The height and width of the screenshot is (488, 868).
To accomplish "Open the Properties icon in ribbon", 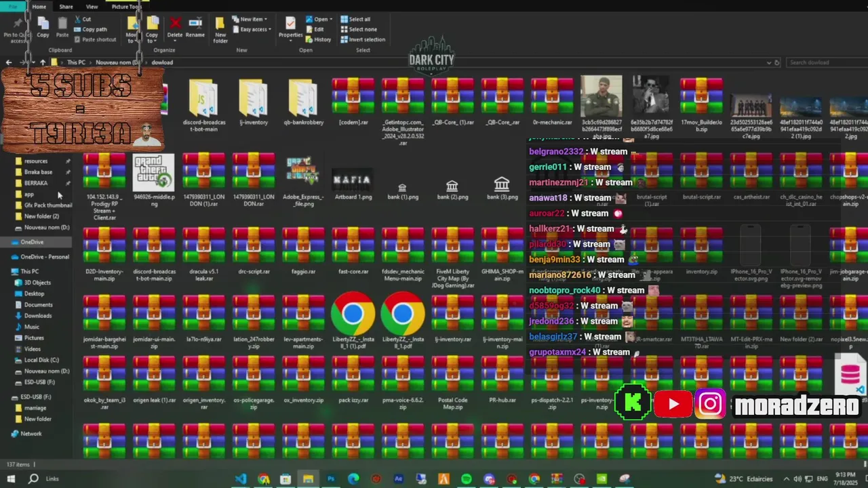I will pos(290,24).
